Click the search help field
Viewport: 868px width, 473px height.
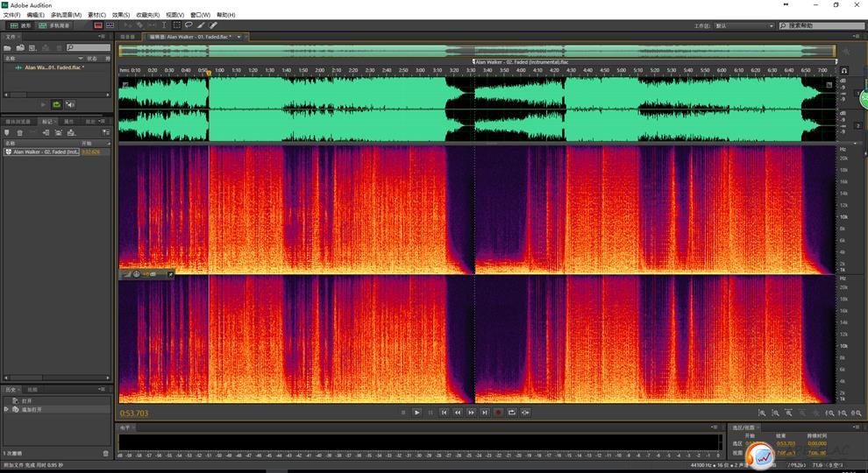(822, 26)
